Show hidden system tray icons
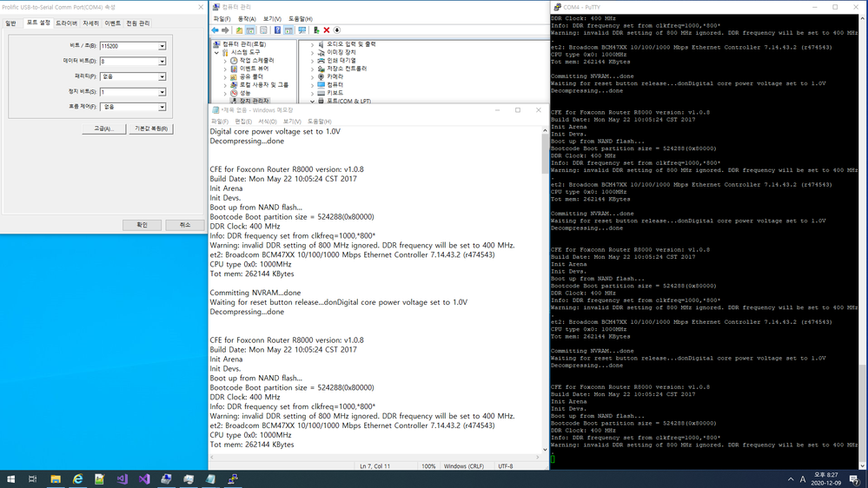Viewport: 868px width, 488px height. (791, 479)
